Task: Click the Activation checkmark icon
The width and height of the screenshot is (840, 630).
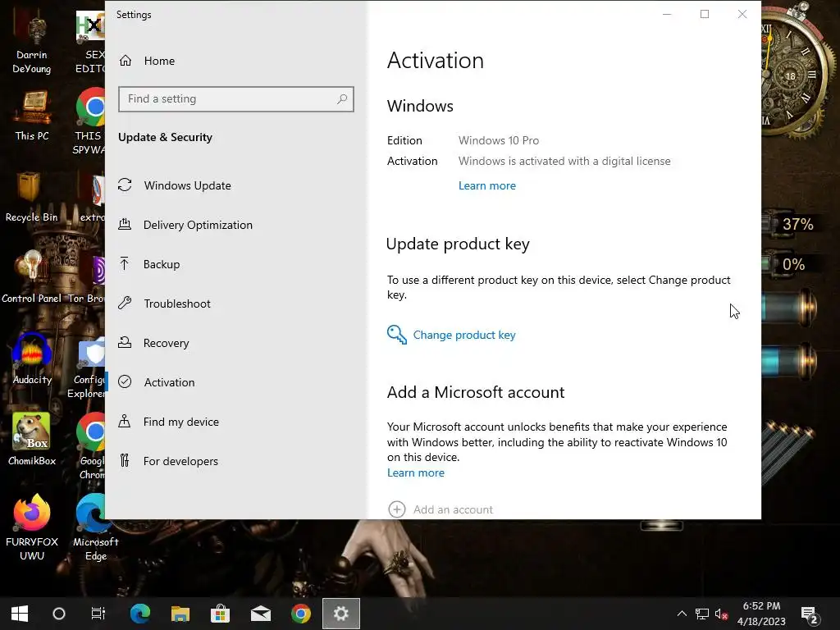Action: click(x=125, y=381)
